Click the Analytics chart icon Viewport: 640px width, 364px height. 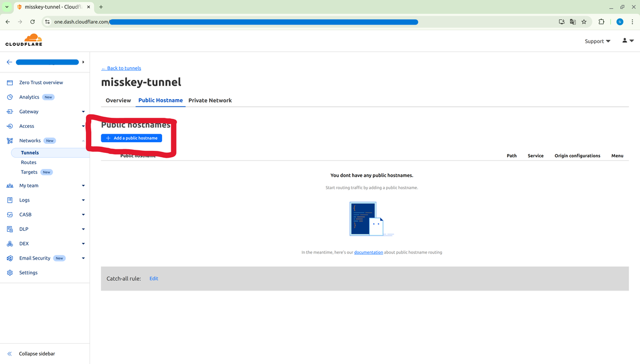(10, 97)
